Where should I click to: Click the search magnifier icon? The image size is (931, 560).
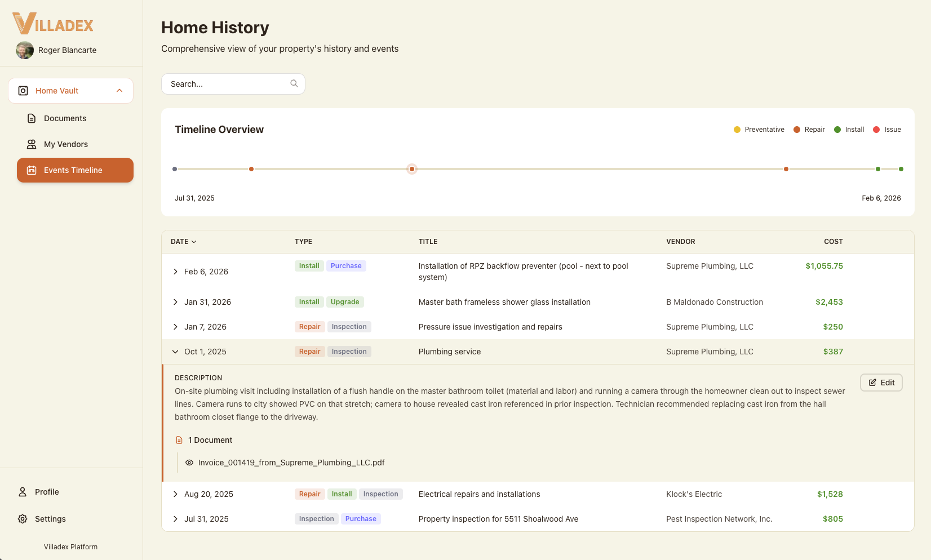294,83
